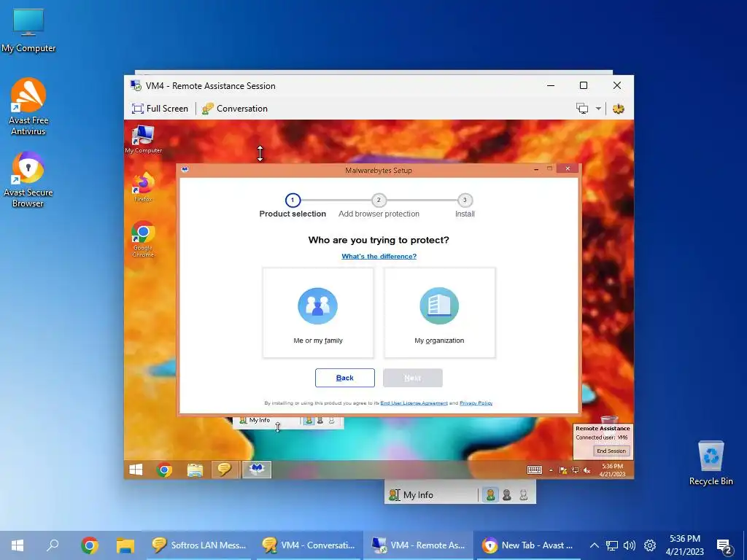Minimize the VM4 Remote Assistance Session window
747x560 pixels.
coord(551,85)
